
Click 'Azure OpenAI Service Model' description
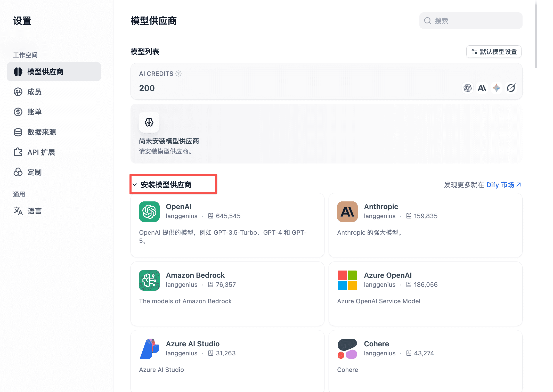[x=379, y=301]
